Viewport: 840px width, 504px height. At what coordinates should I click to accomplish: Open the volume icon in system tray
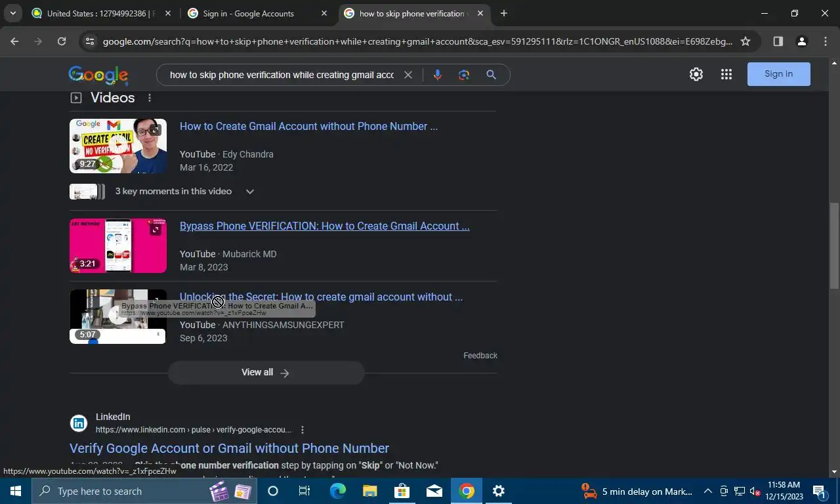(x=755, y=492)
